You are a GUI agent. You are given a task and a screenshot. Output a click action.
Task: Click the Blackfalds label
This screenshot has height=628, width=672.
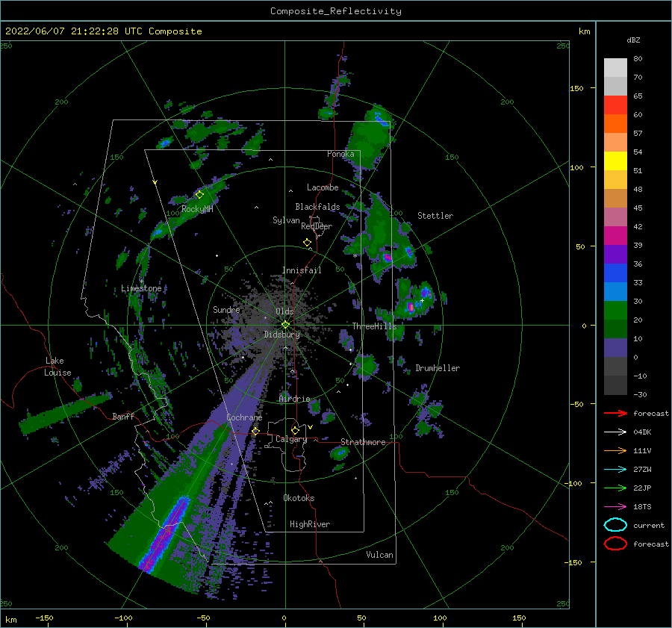317,207
